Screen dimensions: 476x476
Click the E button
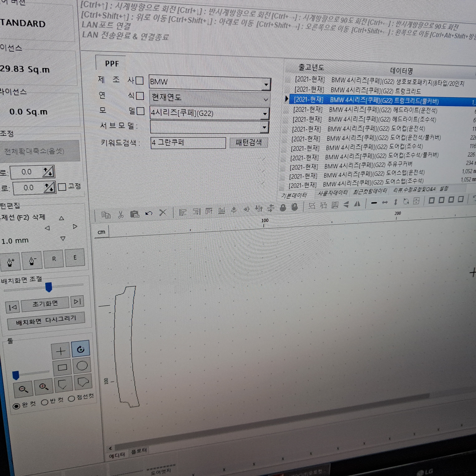coord(75,257)
